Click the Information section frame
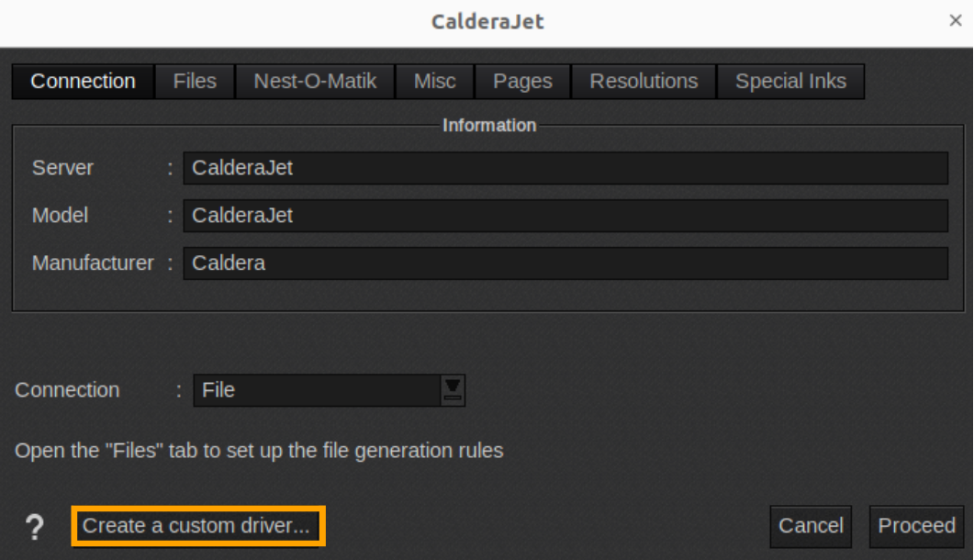The width and height of the screenshot is (974, 560). [489, 125]
